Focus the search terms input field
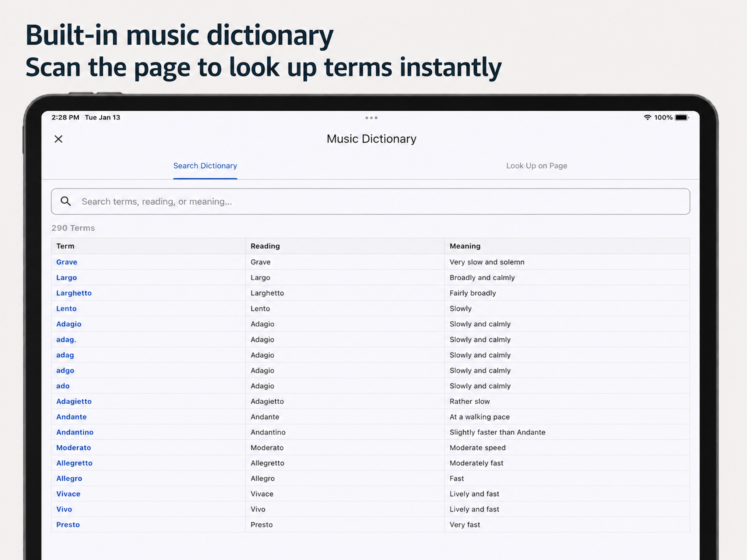Image resolution: width=747 pixels, height=560 pixels. click(x=371, y=202)
